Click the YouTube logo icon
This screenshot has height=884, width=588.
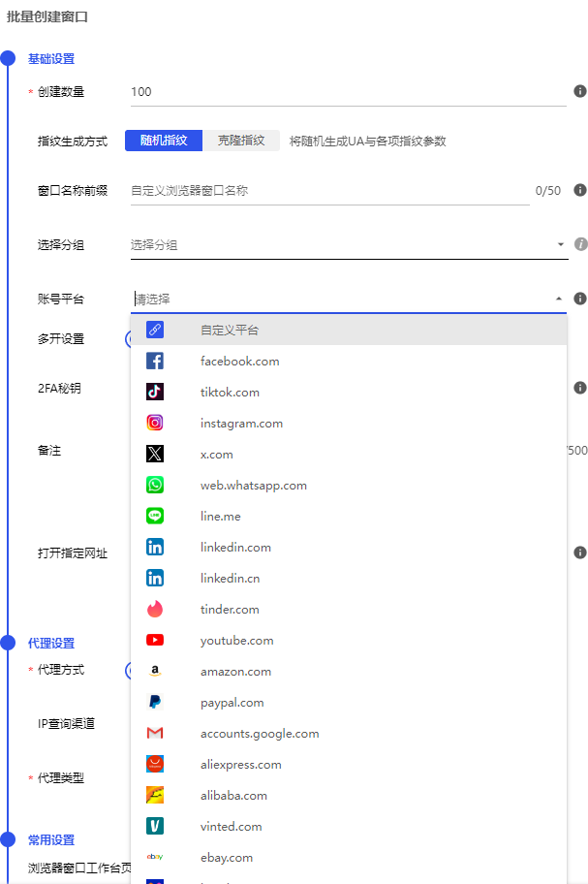coord(155,640)
